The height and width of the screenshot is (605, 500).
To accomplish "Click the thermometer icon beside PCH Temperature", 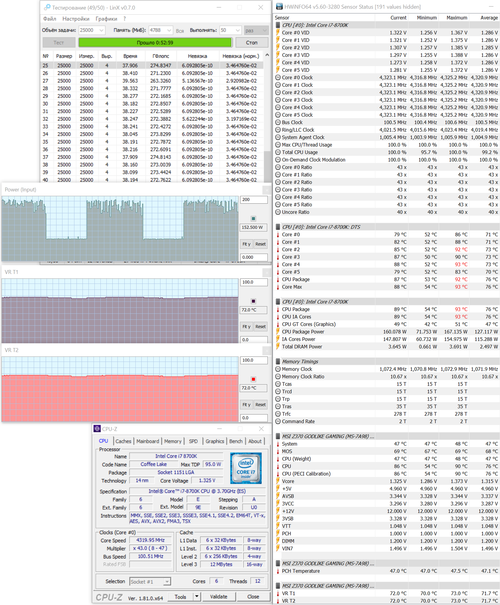I will [278, 571].
